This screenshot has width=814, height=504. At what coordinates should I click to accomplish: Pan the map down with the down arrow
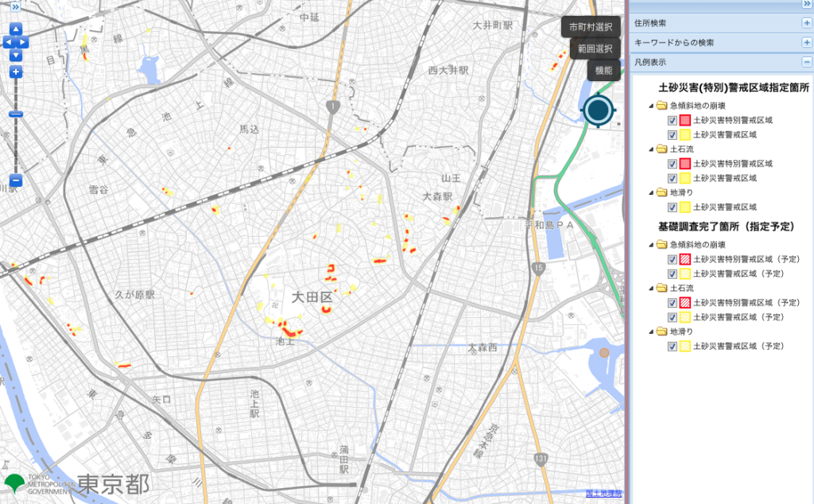[16, 55]
